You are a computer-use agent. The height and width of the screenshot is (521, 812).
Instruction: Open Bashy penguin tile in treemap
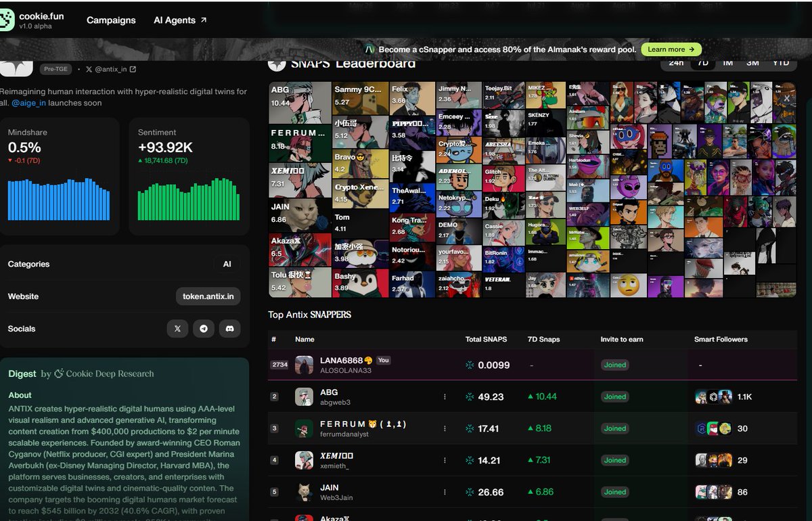361,283
